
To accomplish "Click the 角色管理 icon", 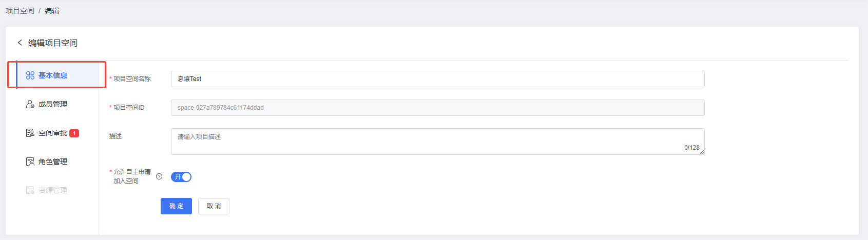I will (x=30, y=162).
